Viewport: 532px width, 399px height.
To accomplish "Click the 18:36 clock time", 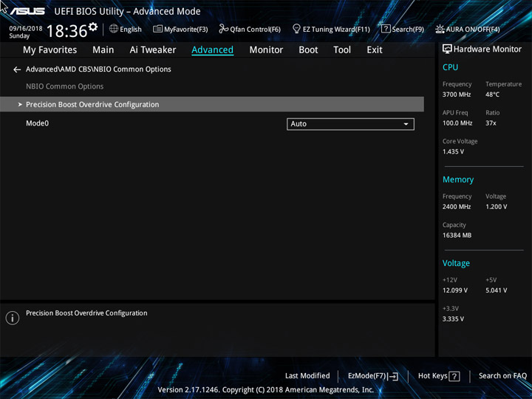I will 66,31.
